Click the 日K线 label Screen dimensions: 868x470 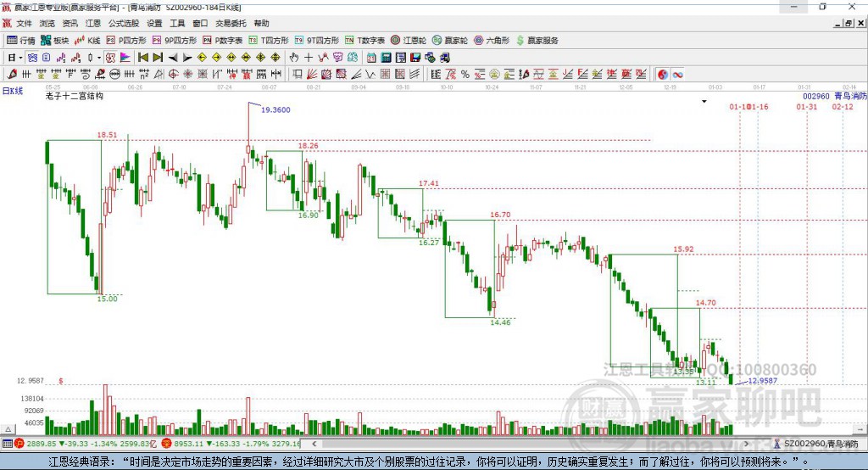click(13, 92)
